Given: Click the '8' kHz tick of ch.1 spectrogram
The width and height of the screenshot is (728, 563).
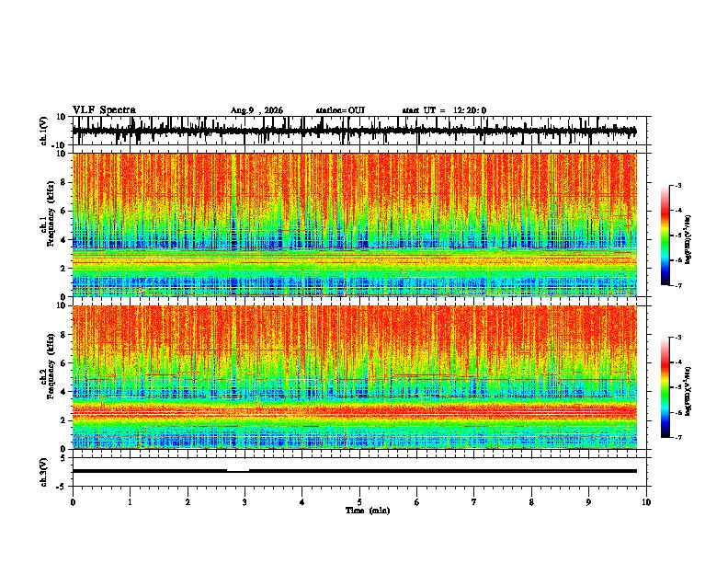Looking at the screenshot, I should click(x=64, y=182).
